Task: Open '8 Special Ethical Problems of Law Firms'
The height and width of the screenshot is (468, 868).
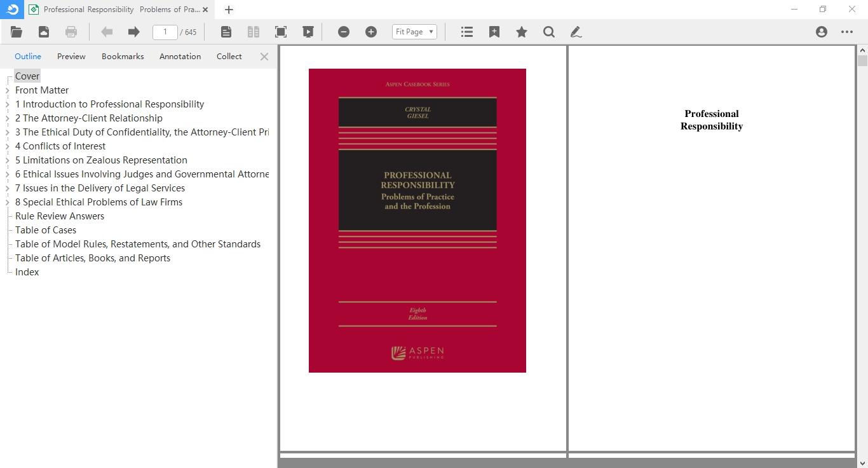Action: (x=98, y=202)
